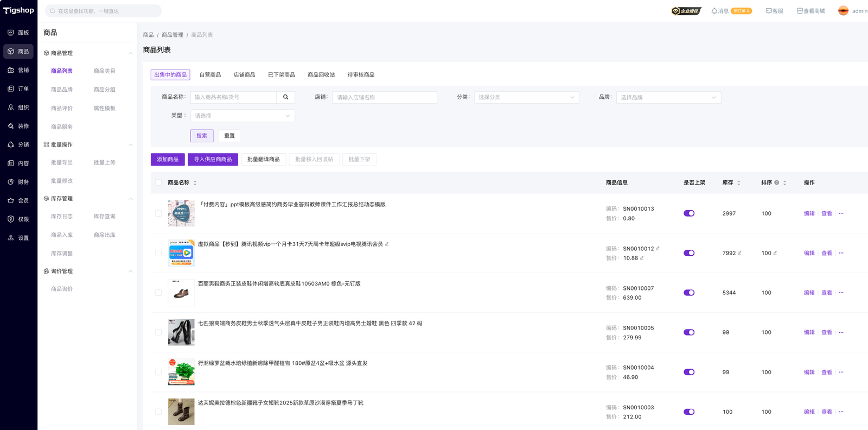Collapse the 库存管理 menu group
Viewport: 868px width, 430px height.
click(x=130, y=199)
